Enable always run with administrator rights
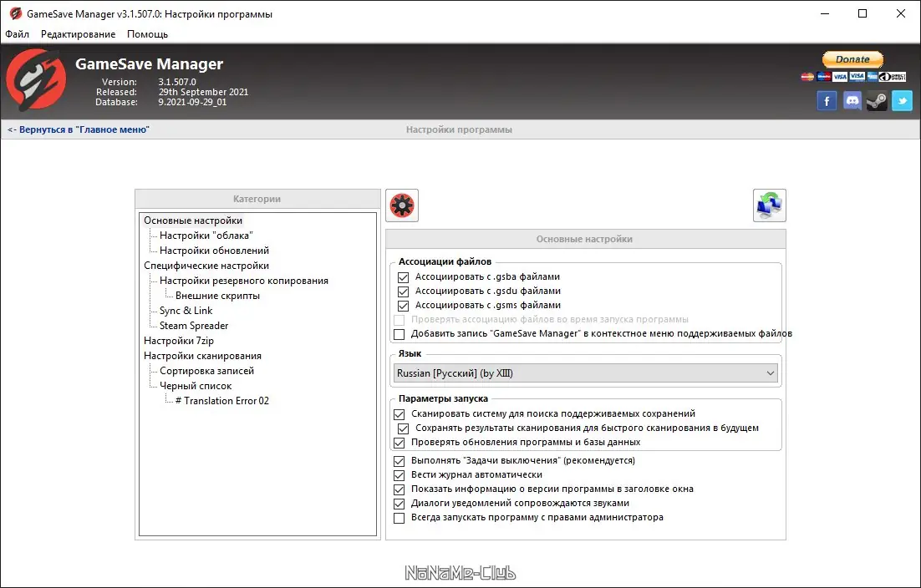 pyautogui.click(x=399, y=518)
